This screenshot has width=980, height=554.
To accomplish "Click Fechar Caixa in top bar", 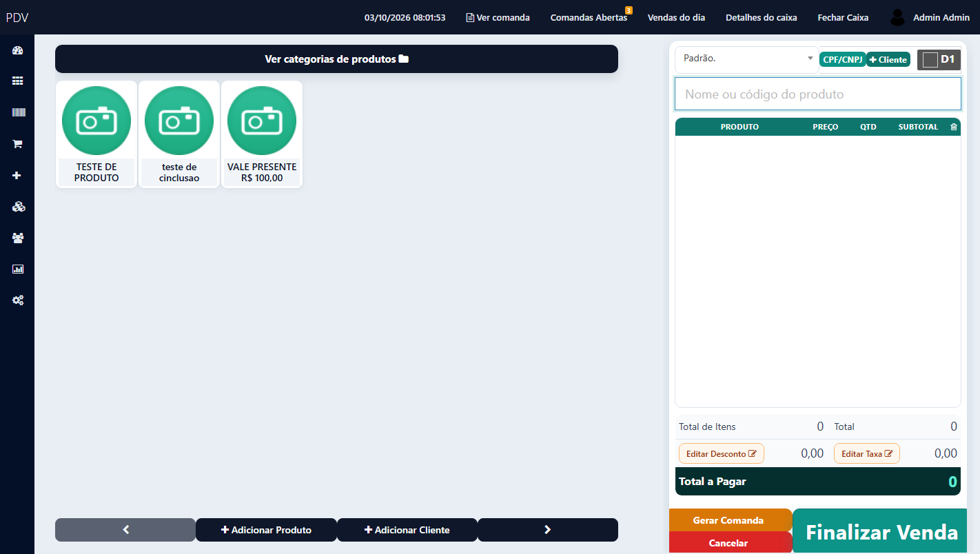I will point(843,18).
